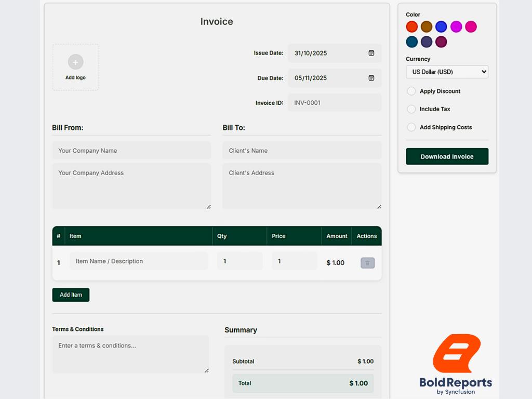
Task: Click the Summary heading
Action: pos(241,330)
